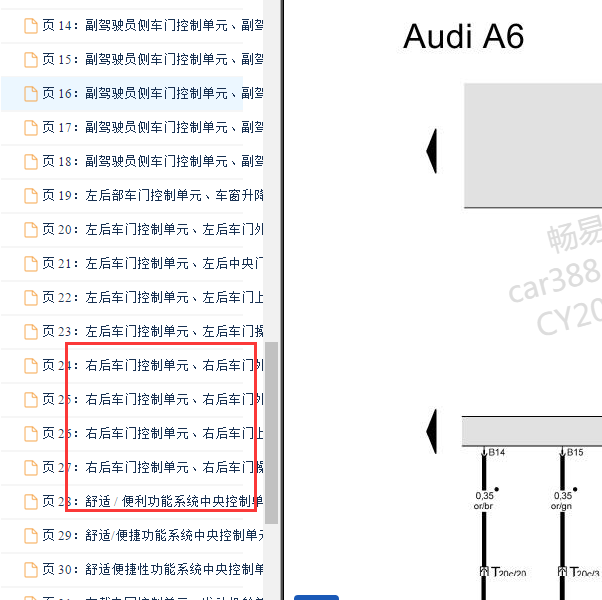This screenshot has width=602, height=600.
Task: Click the document icon of page 18
Action: coord(31,162)
